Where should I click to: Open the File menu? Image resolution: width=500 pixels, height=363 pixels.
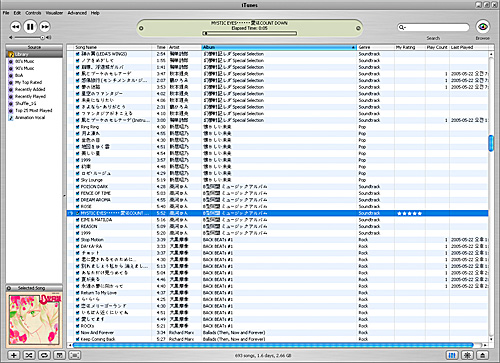6,13
